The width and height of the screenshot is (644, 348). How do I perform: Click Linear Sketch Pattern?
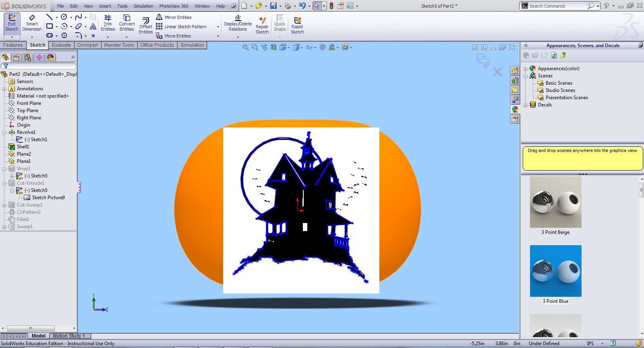point(181,26)
